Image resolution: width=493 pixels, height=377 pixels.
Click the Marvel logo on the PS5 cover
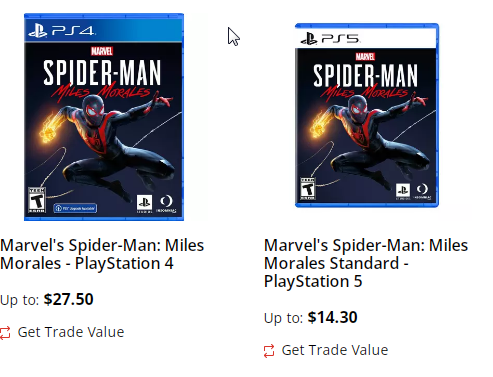pos(365,56)
